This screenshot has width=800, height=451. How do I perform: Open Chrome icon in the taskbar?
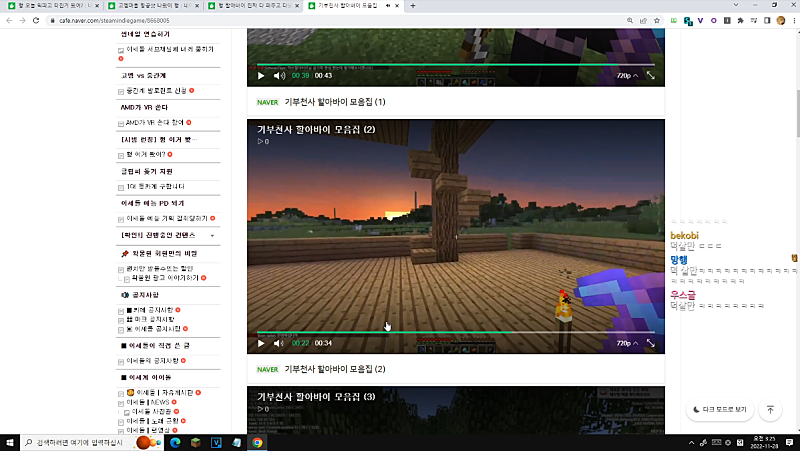point(257,443)
